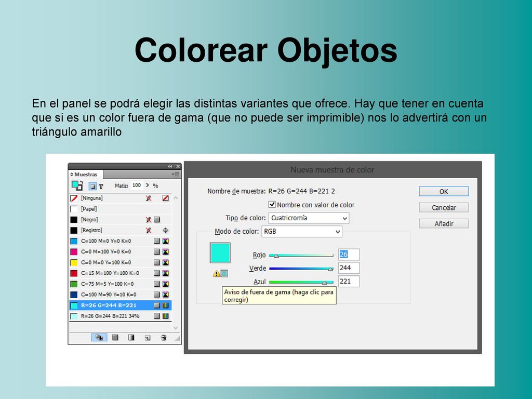Viewport: 532px width, 399px height.
Task: Select swatch C=15 M=100 Y=100 K=0
Action: pos(121,273)
